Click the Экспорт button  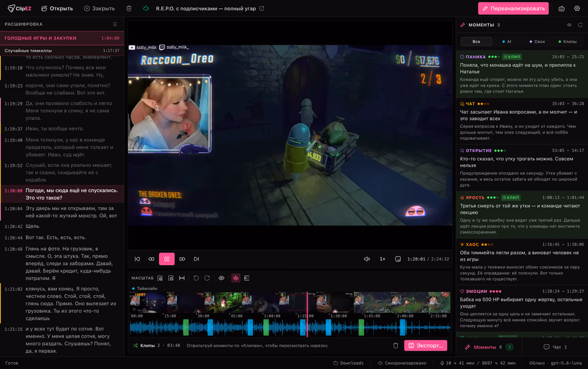tap(425, 345)
